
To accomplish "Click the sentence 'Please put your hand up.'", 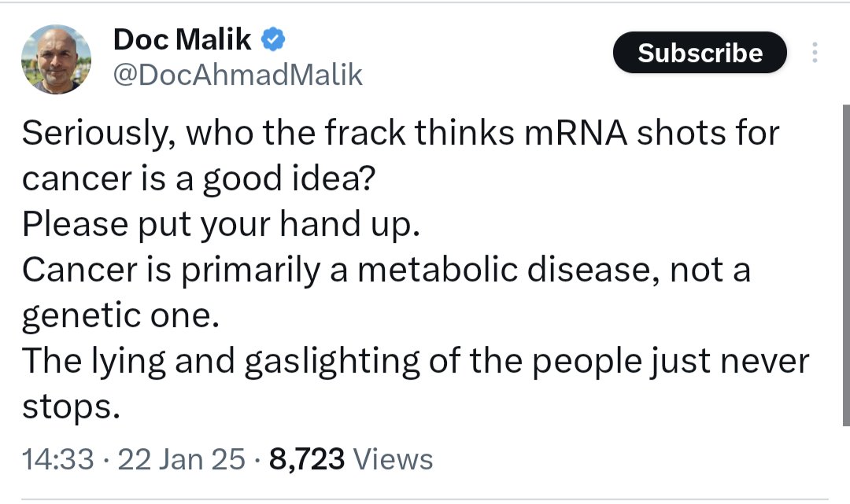I will coord(221,225).
